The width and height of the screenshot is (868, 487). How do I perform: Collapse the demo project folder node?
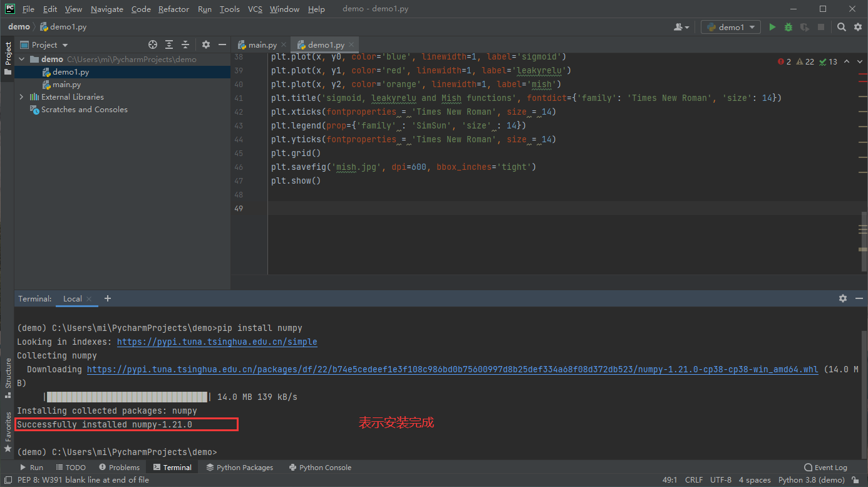click(22, 60)
